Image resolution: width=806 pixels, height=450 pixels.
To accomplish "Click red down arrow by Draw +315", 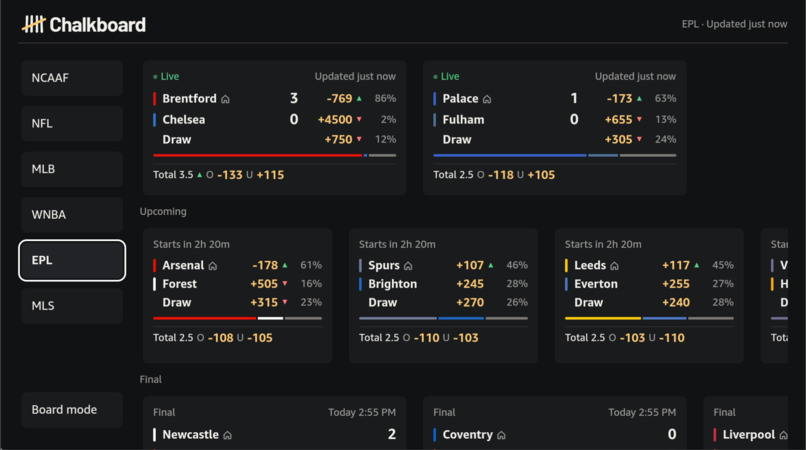I will pos(285,302).
